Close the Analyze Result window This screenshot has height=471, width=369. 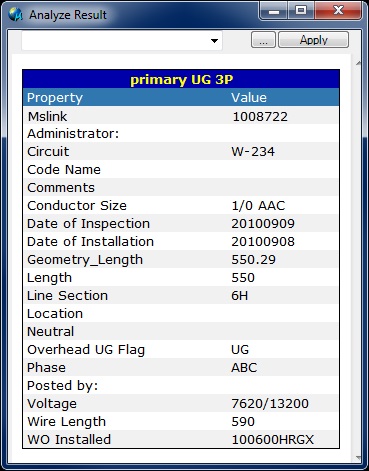click(338, 11)
